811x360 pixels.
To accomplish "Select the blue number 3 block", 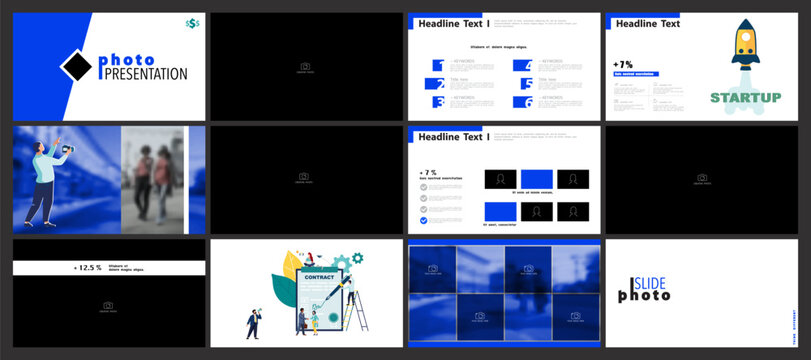I will click(x=439, y=102).
